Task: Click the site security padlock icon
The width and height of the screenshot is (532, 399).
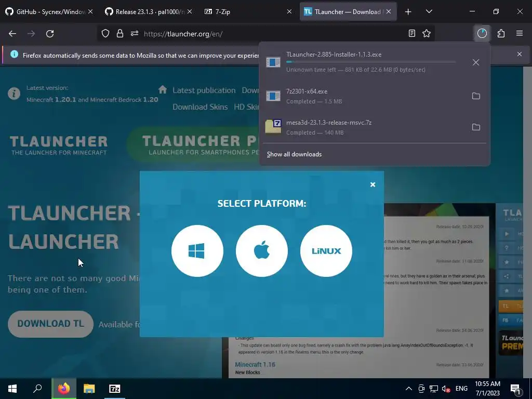Action: [x=120, y=34]
